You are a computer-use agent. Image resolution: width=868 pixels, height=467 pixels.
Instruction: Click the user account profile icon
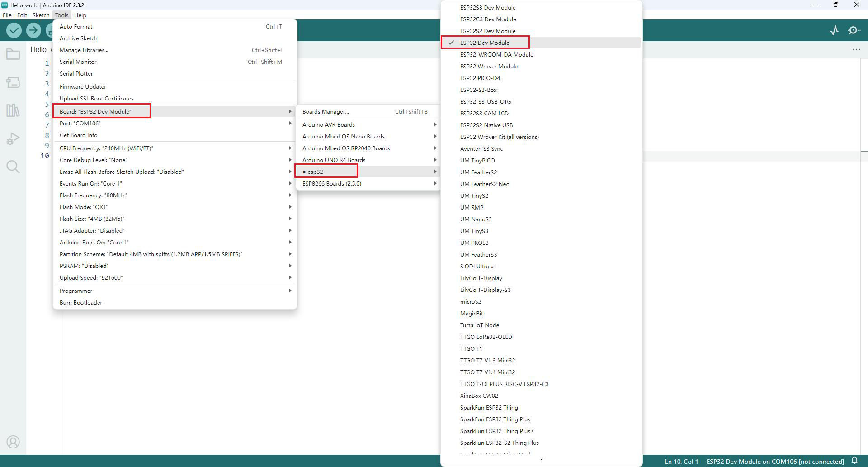[13, 442]
